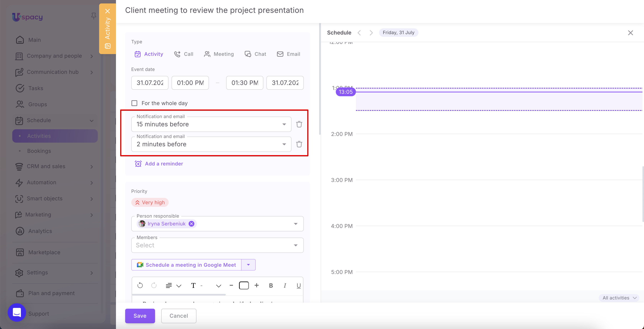Toggle For the whole day checkbox
The width and height of the screenshot is (644, 329).
click(134, 103)
